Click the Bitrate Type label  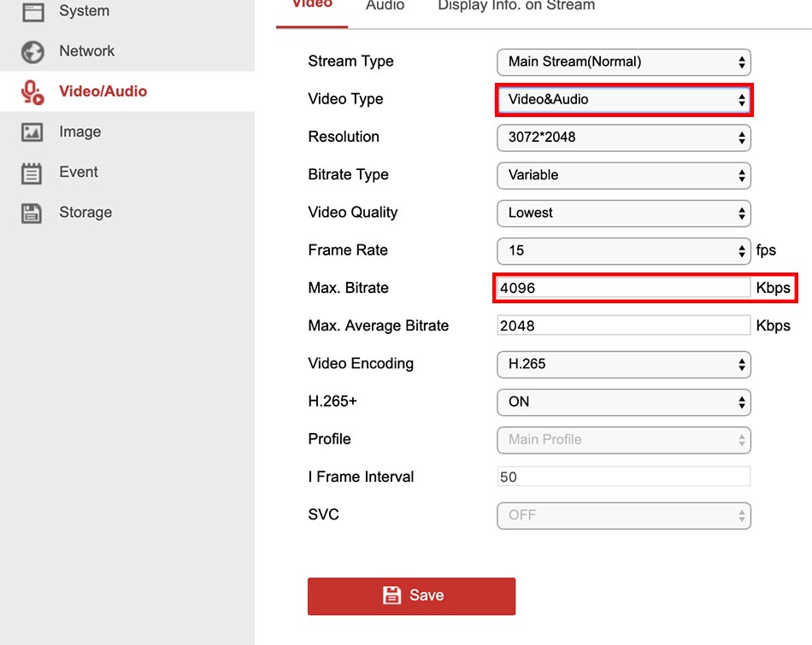point(348,175)
